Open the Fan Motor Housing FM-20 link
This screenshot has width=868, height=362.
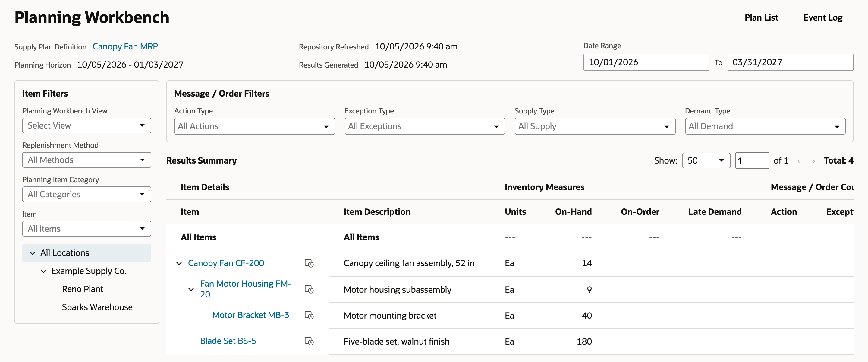[x=246, y=289]
